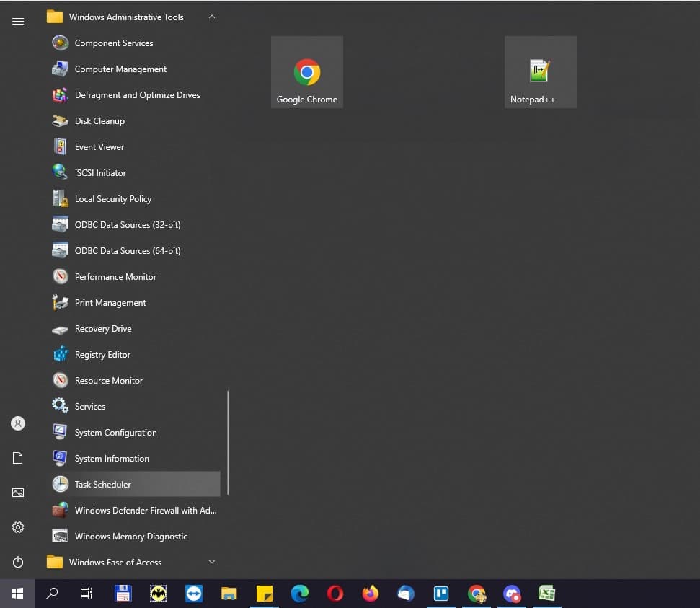Open Windows Defender Firewall with Advanced Security
The width and height of the screenshot is (700, 608).
point(133,510)
